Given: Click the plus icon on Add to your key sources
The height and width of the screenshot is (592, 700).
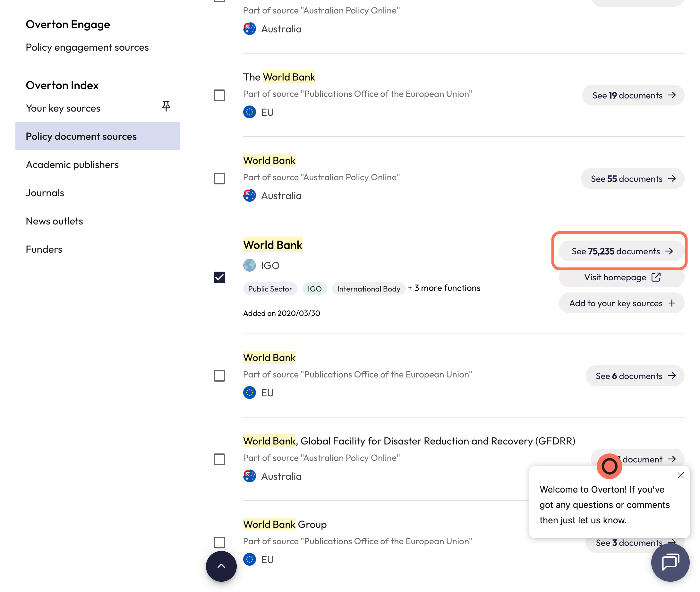Looking at the screenshot, I should [x=671, y=303].
